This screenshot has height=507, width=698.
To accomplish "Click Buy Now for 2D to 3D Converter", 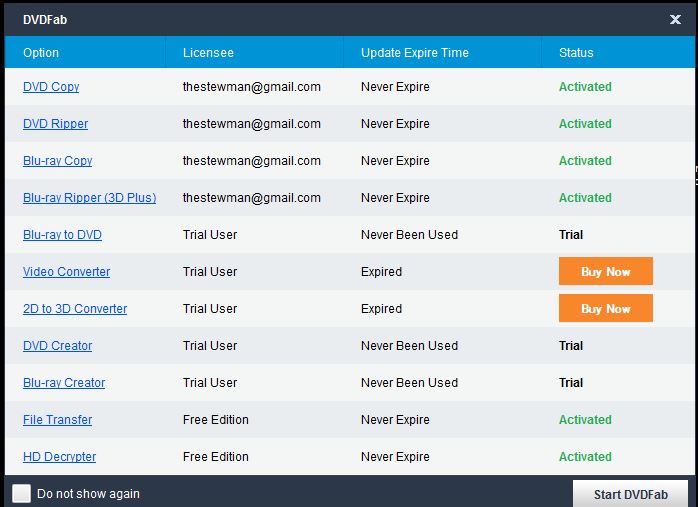I will [x=606, y=308].
